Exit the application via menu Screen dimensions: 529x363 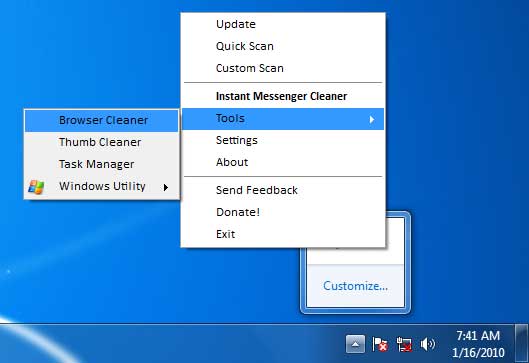pyautogui.click(x=283, y=234)
